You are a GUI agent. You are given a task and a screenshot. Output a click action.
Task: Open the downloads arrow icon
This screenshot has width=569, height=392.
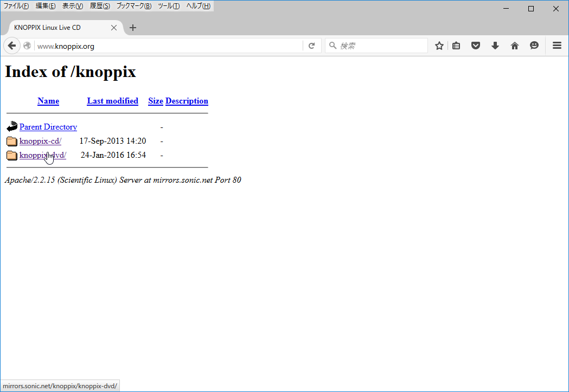495,46
